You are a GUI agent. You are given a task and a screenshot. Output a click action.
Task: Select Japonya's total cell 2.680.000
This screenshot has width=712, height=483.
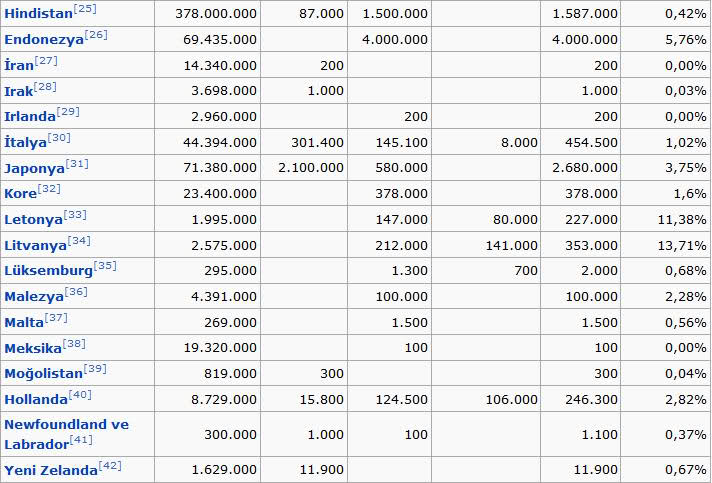(x=584, y=168)
